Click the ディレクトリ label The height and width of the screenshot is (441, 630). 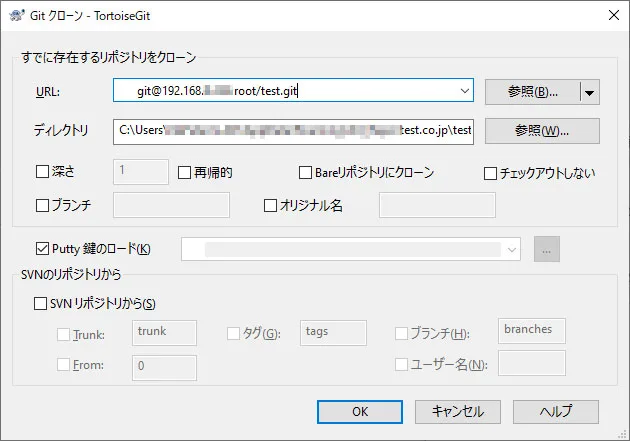point(61,130)
